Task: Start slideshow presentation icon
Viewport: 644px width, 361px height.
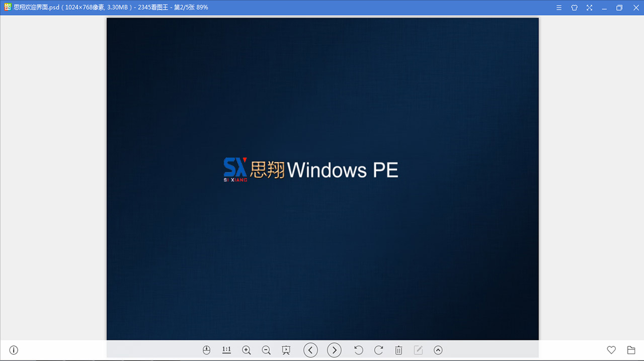Action: (286, 350)
